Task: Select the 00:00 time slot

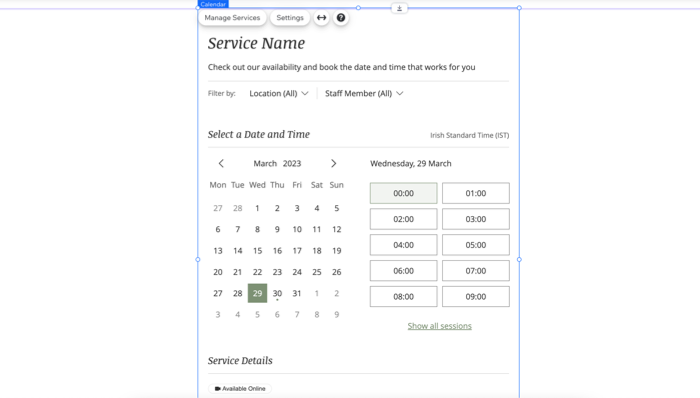Action: pyautogui.click(x=404, y=193)
